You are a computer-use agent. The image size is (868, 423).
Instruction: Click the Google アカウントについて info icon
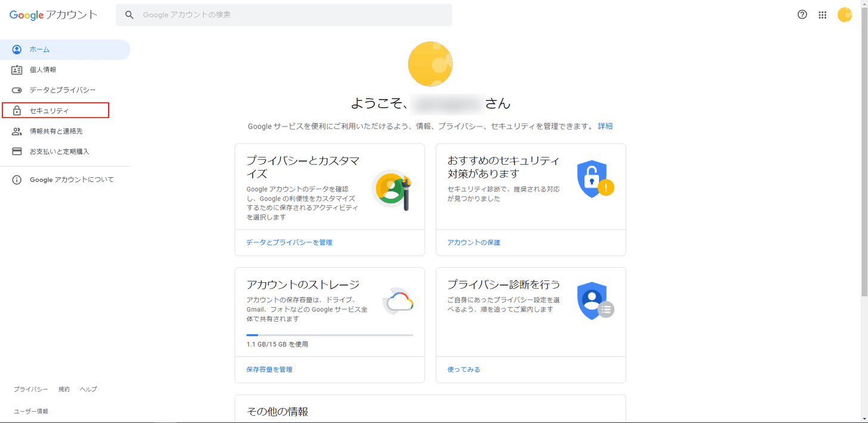click(17, 180)
